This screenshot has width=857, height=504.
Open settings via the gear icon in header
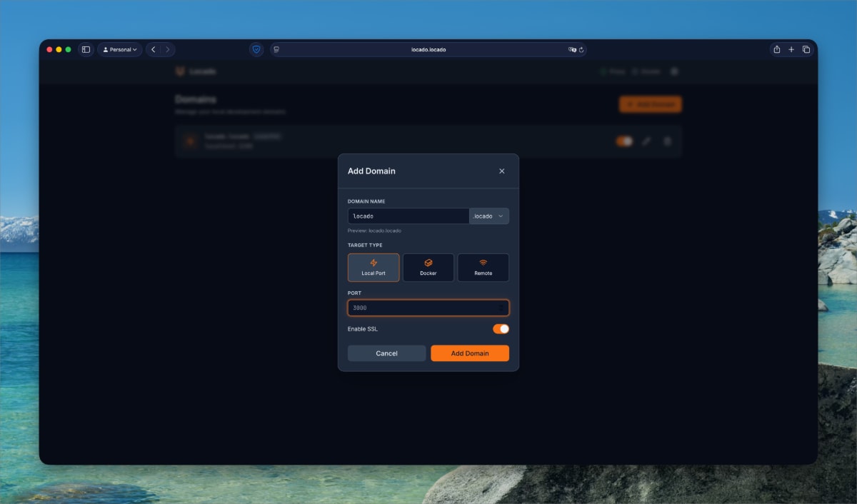[674, 71]
